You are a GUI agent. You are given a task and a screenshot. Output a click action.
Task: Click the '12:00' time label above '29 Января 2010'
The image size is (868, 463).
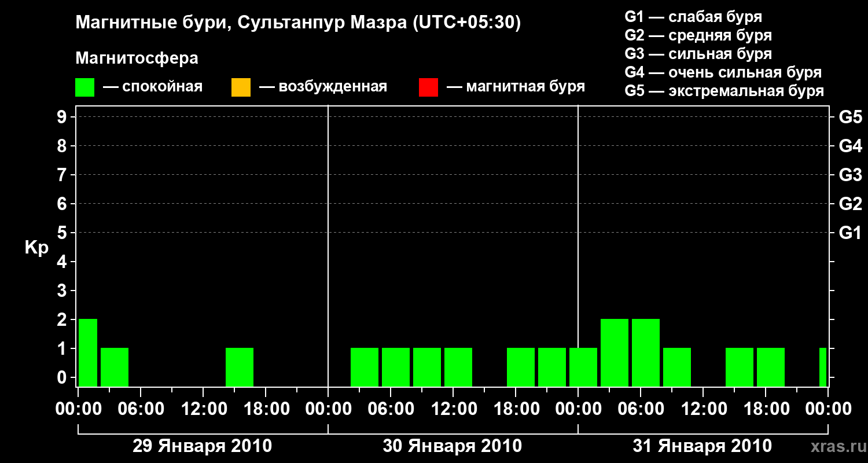203,409
